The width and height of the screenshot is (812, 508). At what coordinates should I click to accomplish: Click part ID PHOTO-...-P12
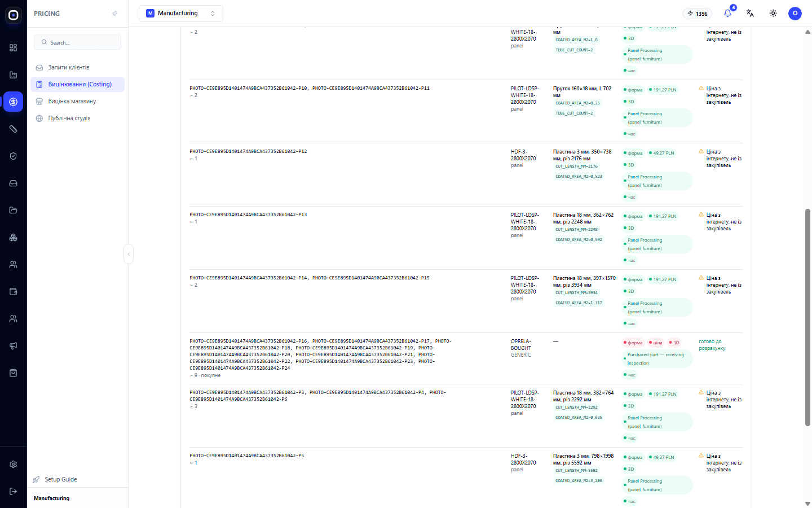click(248, 151)
